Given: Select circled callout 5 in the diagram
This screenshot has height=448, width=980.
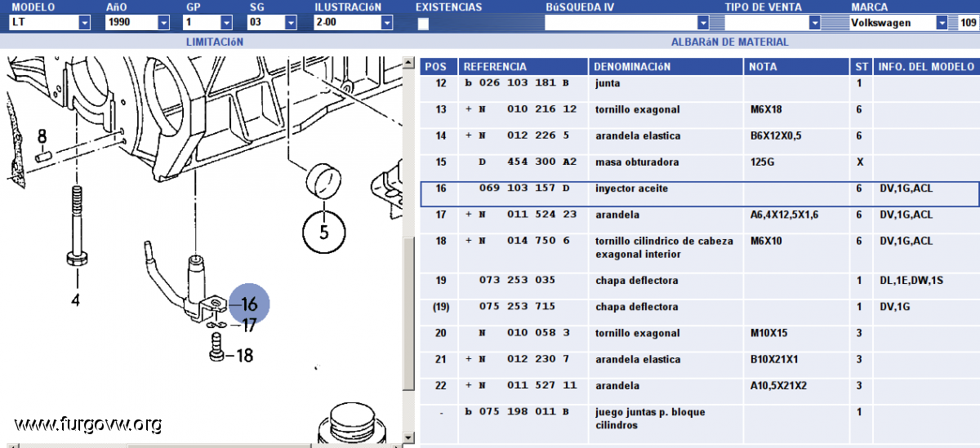Looking at the screenshot, I should (324, 232).
